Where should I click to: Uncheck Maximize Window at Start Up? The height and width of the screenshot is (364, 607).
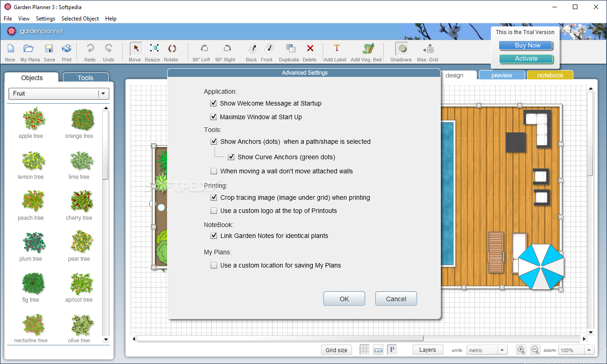pos(213,117)
